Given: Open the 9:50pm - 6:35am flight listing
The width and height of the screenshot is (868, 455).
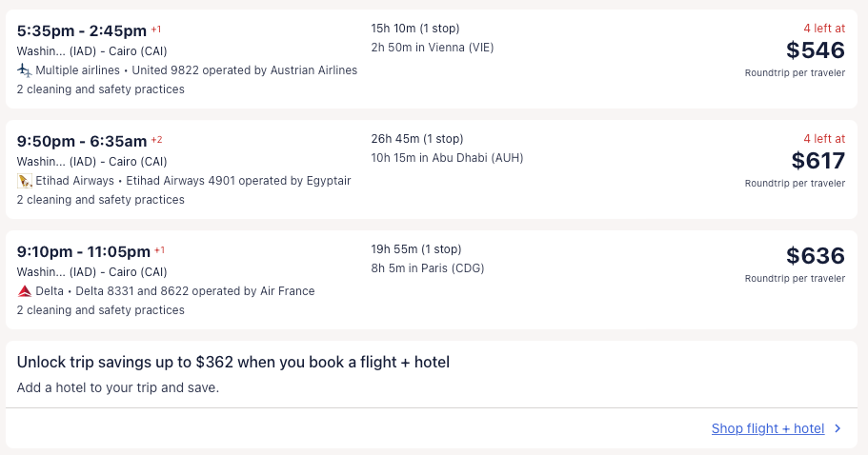Looking at the screenshot, I should point(82,142).
